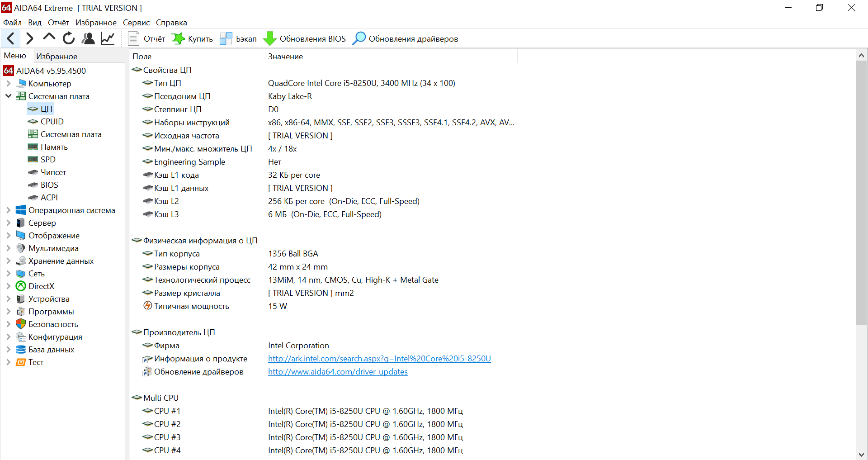Open the Вид menu
The width and height of the screenshot is (868, 460).
pos(34,23)
